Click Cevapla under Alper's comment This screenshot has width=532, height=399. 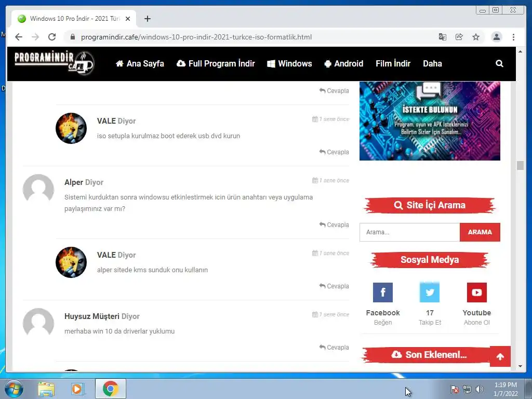334,224
